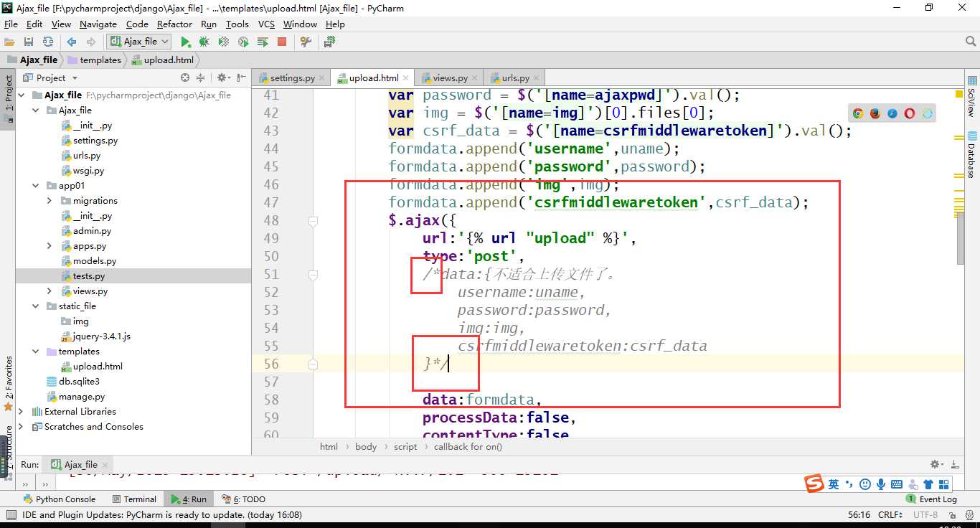Image resolution: width=980 pixels, height=528 pixels.
Task: Collapse the Ajax_file root project node
Action: coord(22,95)
